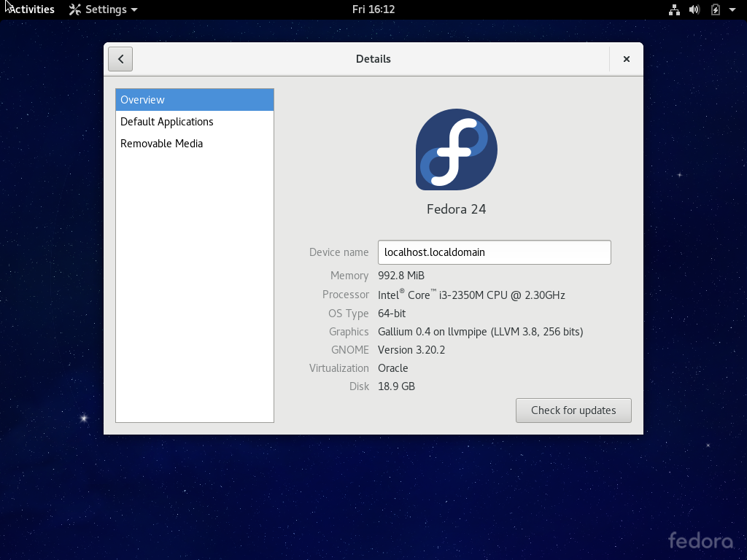Open the Settings app menu
The image size is (747, 560).
pyautogui.click(x=103, y=9)
